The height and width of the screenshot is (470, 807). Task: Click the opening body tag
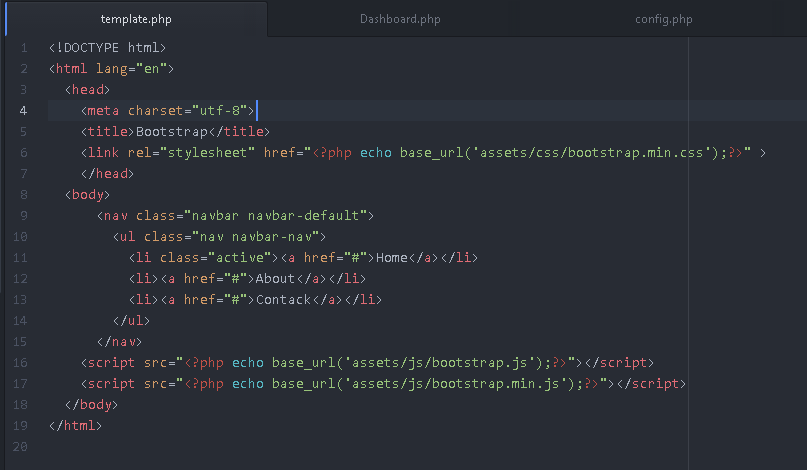(87, 195)
